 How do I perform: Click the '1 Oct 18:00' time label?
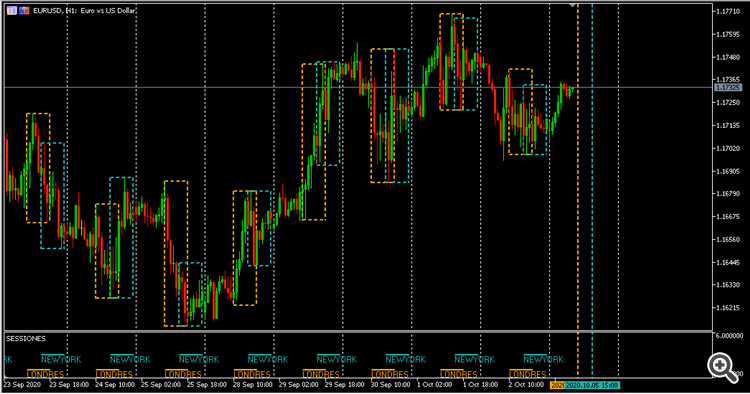point(480,384)
